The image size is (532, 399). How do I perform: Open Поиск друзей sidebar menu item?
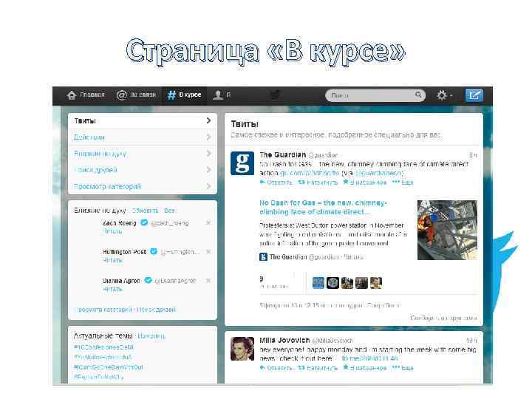tap(143, 170)
